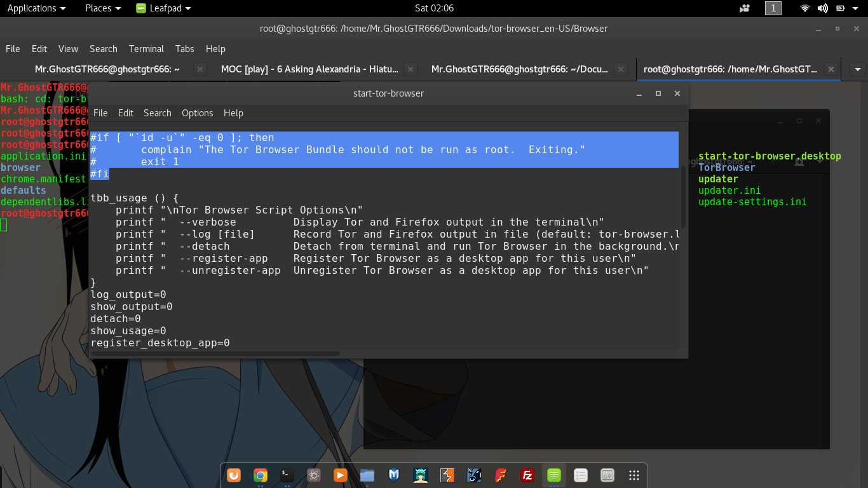Click 'start-tor-browser.desktop' in terminal listing
Screen dimensions: 868x488
[770, 156]
